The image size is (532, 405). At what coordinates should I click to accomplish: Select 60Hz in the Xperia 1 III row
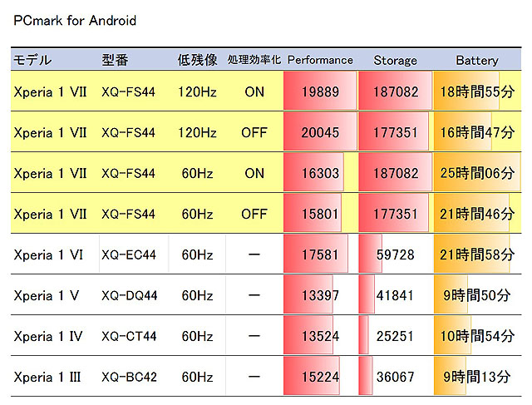[x=197, y=377]
